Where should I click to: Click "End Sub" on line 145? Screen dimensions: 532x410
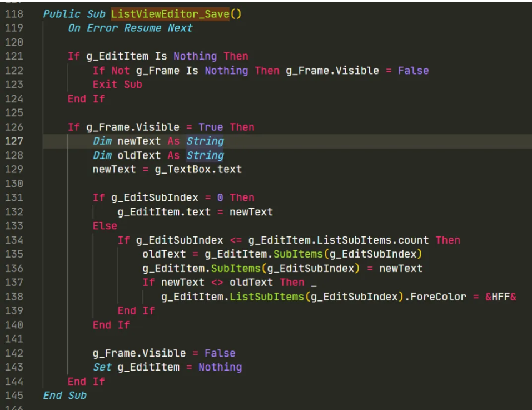click(65, 396)
